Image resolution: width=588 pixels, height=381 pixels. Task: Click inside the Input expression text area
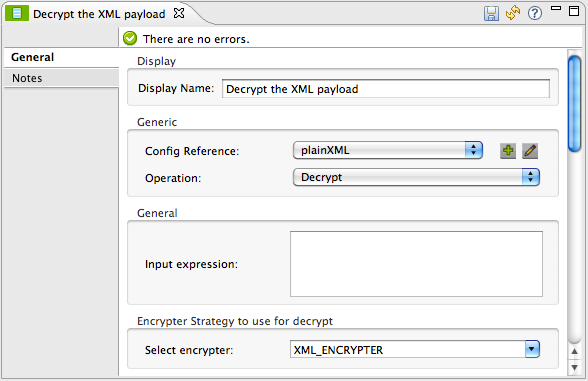pyautogui.click(x=416, y=264)
